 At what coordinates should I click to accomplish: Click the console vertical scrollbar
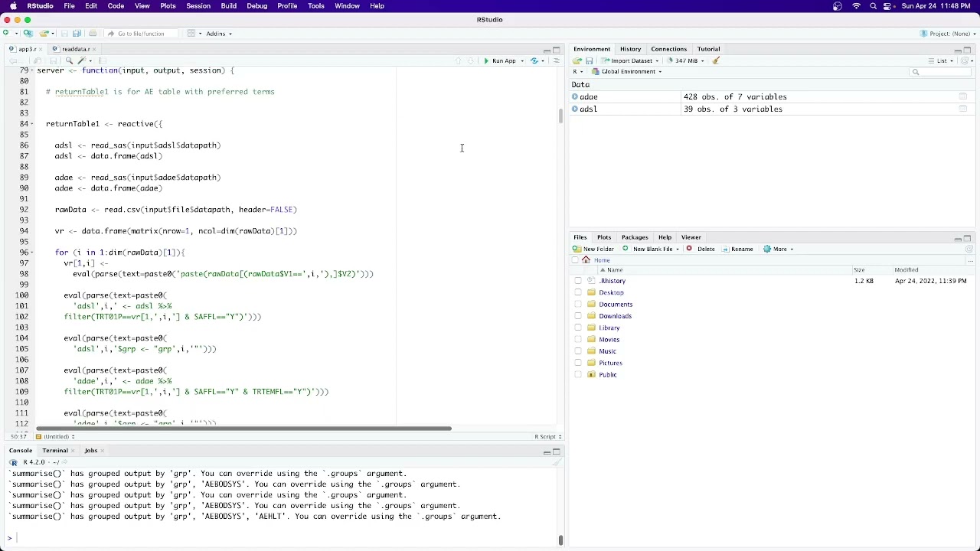[560, 540]
